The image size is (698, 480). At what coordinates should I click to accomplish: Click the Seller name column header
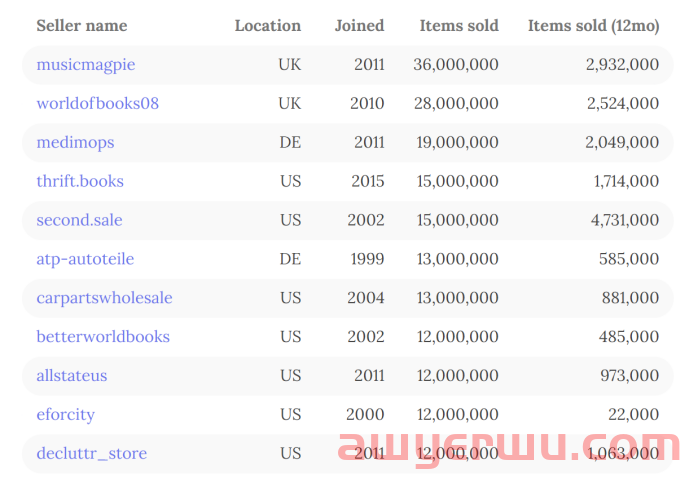(82, 26)
